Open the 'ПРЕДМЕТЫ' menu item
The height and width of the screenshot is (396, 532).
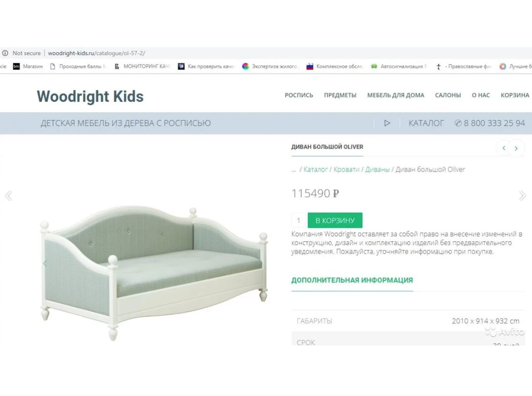pyautogui.click(x=340, y=95)
